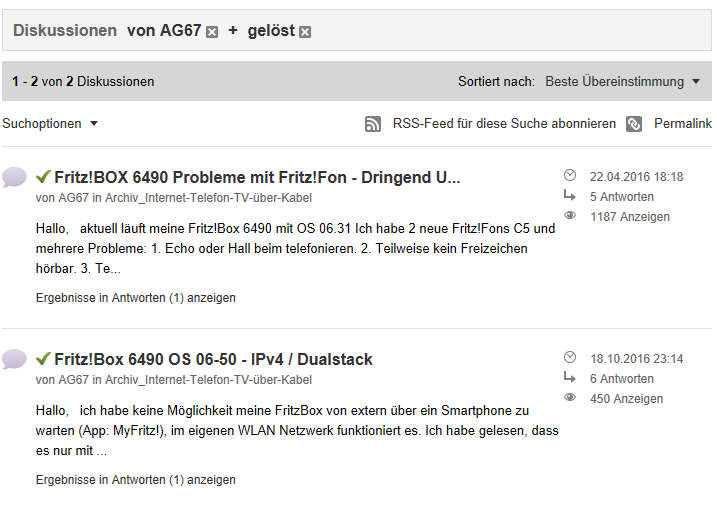Click clock icon beside 22.04.2016 18:18

570,175
